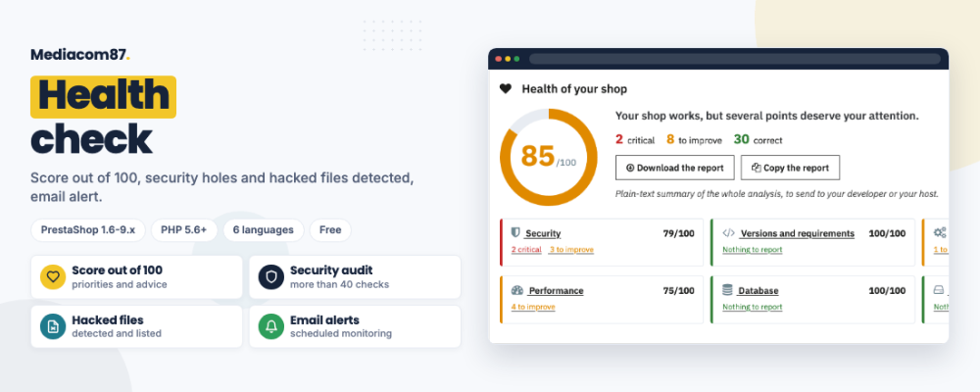
Task: Click the Security 79/100 score value
Action: (679, 233)
